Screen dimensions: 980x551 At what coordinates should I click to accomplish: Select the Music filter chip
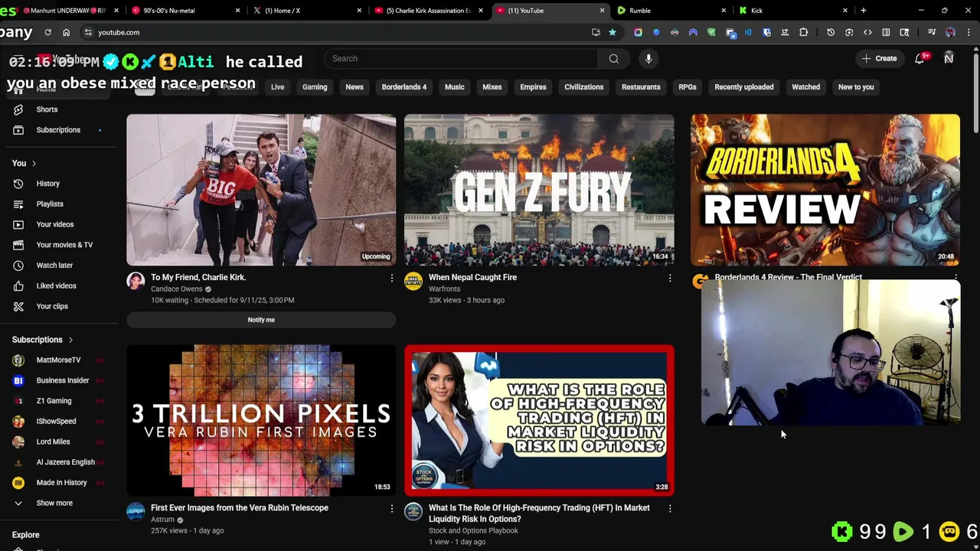point(455,87)
